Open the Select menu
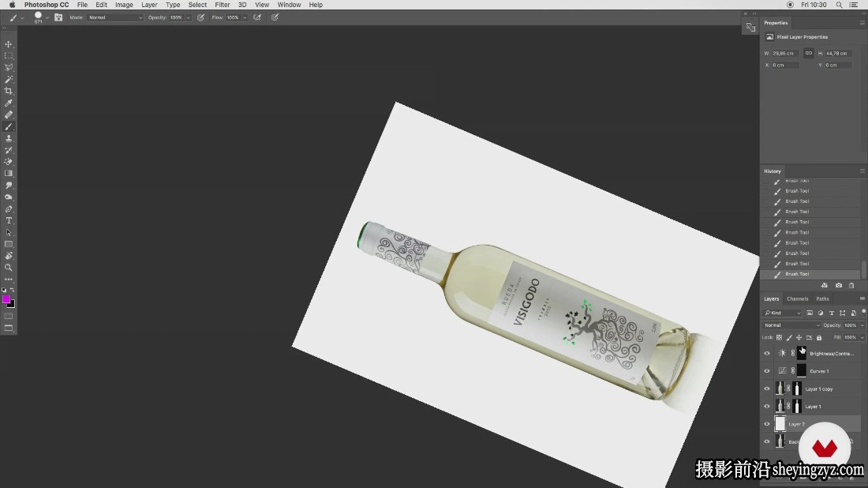Viewport: 868px width, 488px height. click(x=197, y=5)
